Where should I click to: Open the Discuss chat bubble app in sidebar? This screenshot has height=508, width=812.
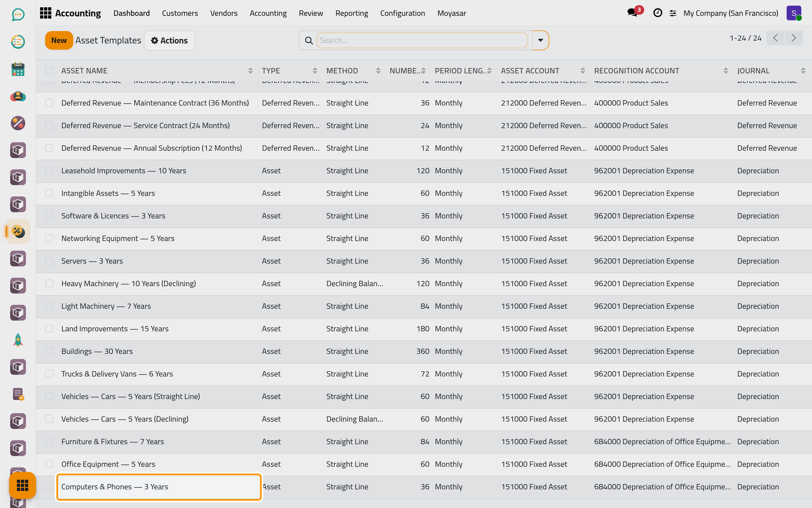coord(18,15)
